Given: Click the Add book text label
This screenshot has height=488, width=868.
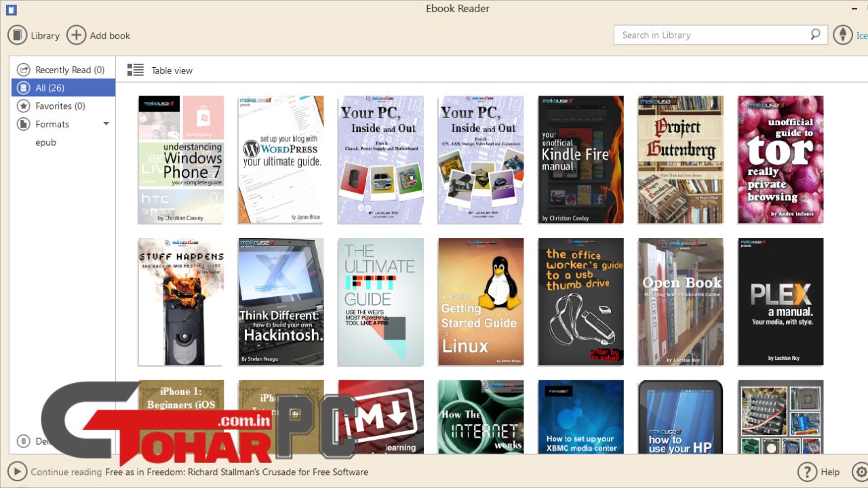Looking at the screenshot, I should (110, 36).
